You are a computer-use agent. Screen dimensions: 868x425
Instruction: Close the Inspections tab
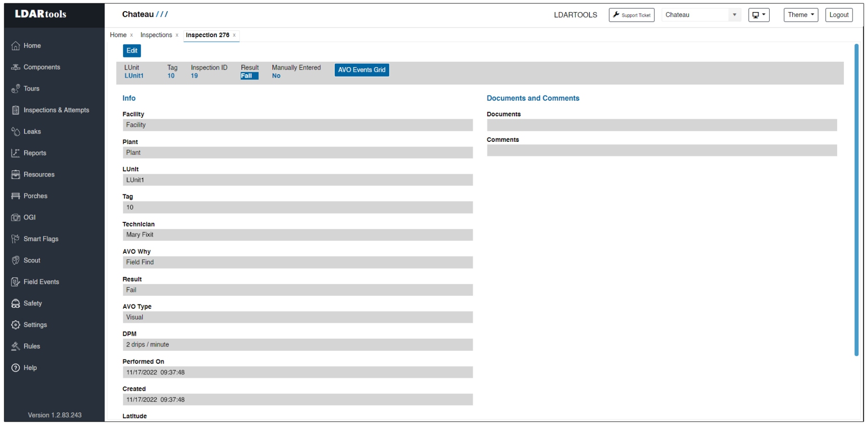coord(177,35)
